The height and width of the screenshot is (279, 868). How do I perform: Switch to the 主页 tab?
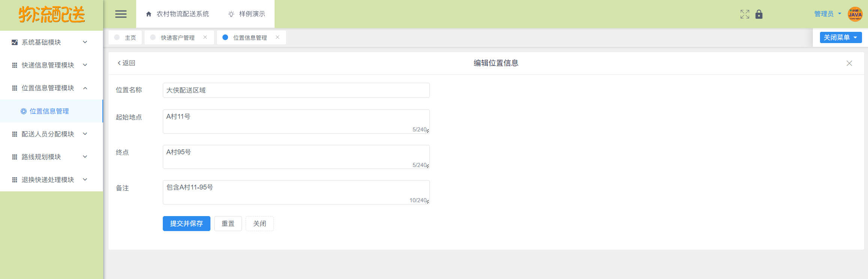125,37
